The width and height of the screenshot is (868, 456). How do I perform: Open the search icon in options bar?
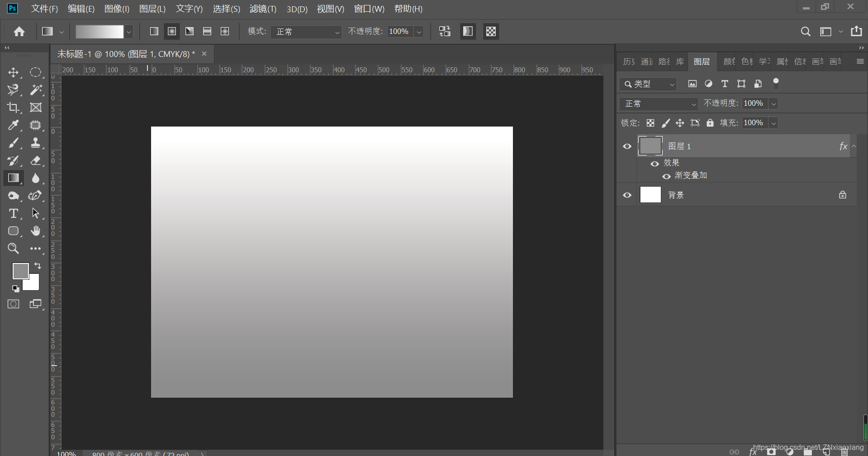pos(806,31)
